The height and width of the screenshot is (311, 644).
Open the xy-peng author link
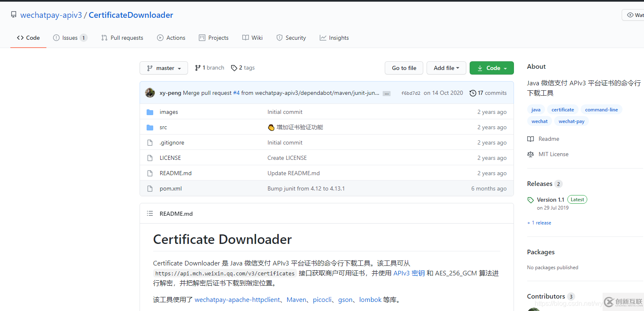(170, 93)
